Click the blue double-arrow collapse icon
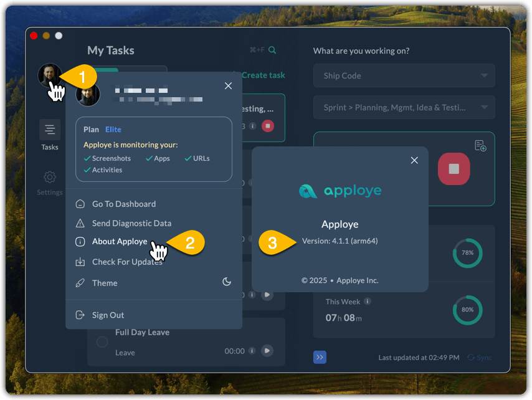532x400 pixels. 320,357
